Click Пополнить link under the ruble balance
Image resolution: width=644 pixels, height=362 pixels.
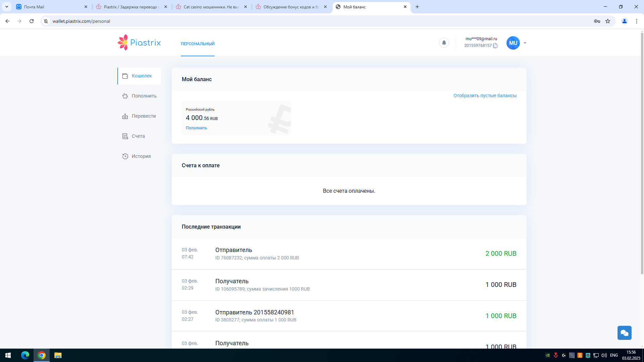point(196,128)
